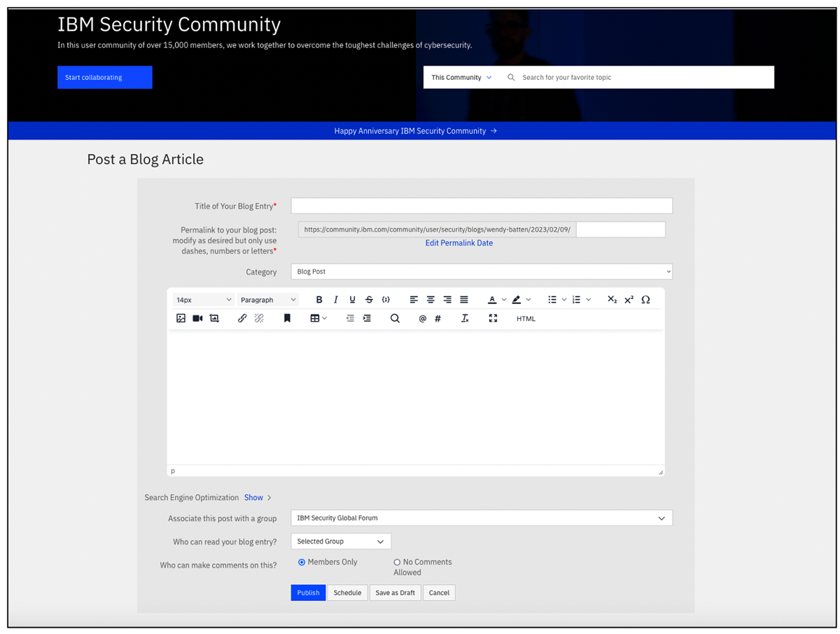Apply superscript formatting

[629, 300]
